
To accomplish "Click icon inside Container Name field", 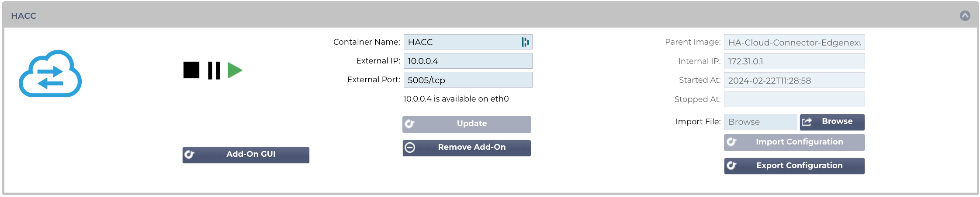I will click(525, 42).
